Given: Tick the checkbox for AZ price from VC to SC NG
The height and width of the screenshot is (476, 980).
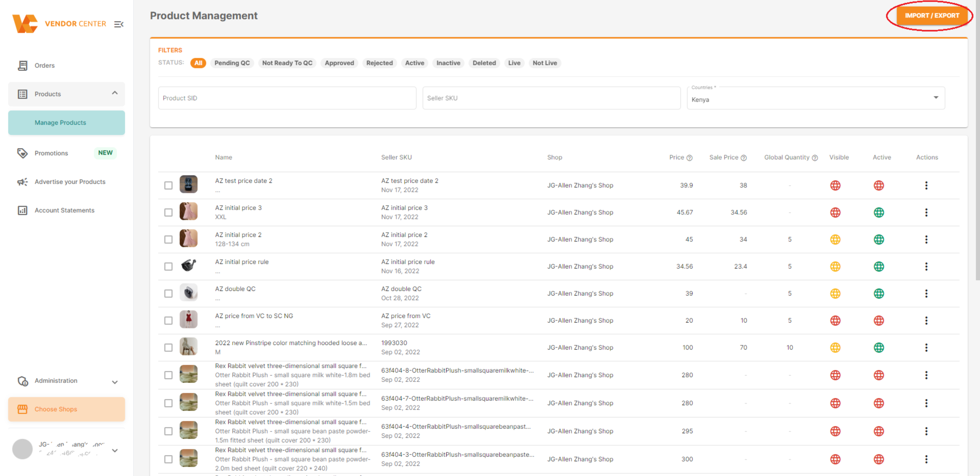Looking at the screenshot, I should (x=168, y=321).
